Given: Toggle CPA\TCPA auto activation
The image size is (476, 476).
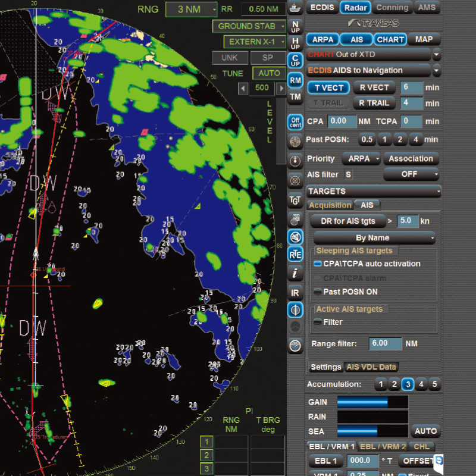Looking at the screenshot, I should 318,264.
